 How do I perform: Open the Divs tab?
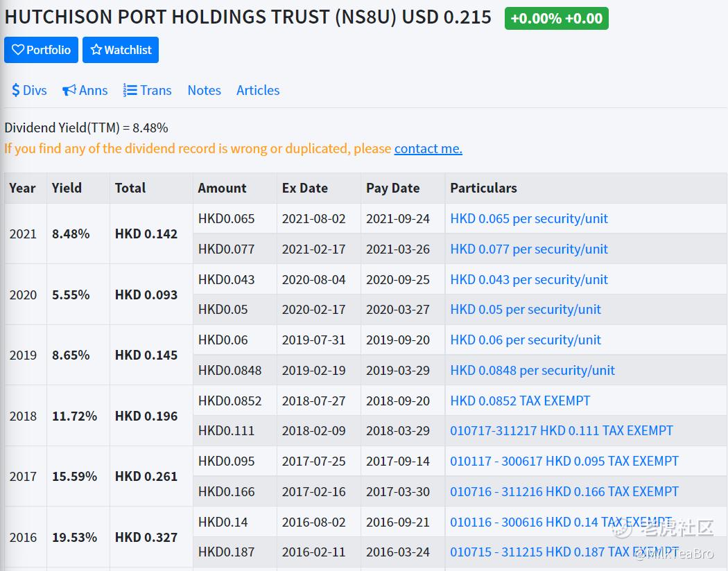point(29,90)
